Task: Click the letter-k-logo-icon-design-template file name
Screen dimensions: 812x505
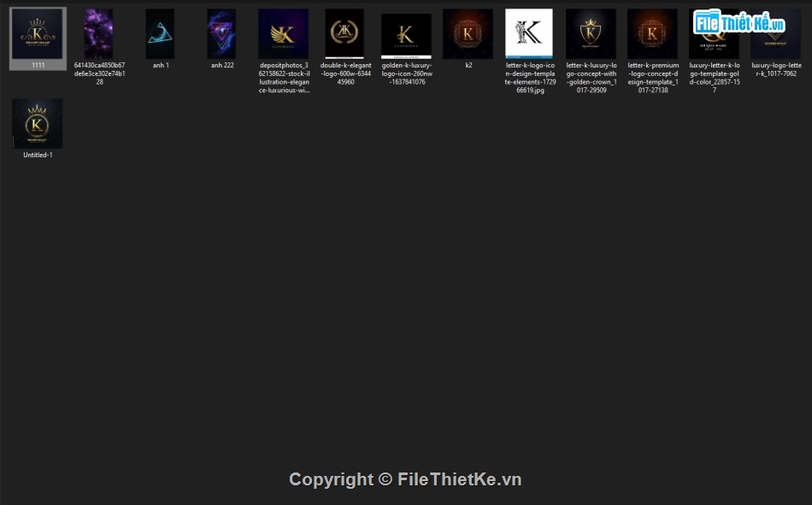Action: point(530,78)
